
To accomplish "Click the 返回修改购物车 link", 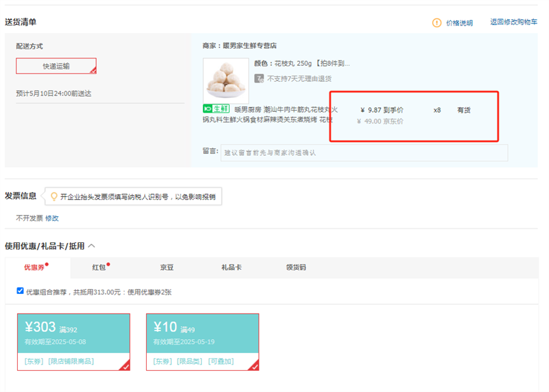I will (x=513, y=23).
